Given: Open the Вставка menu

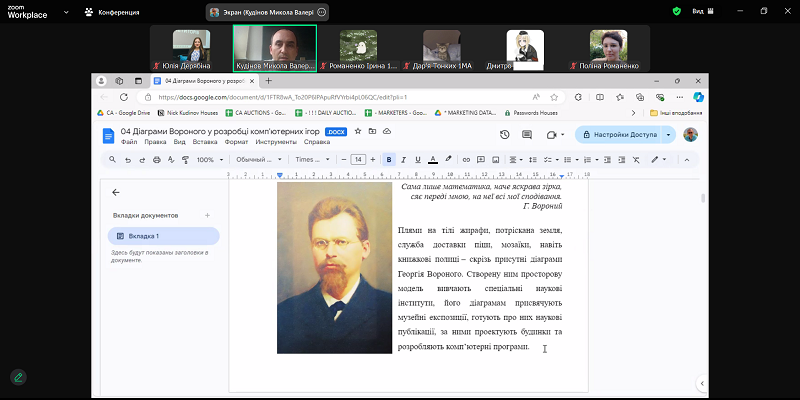Looking at the screenshot, I should [x=205, y=142].
